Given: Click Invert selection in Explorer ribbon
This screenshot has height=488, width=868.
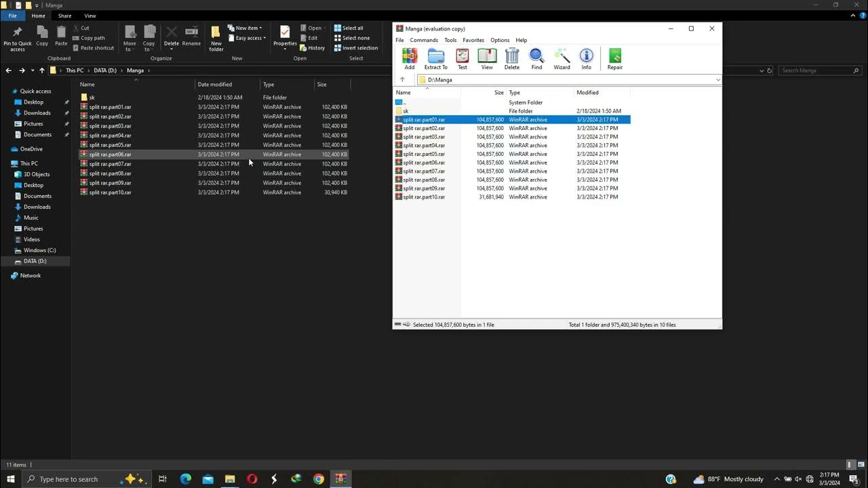Looking at the screenshot, I should pyautogui.click(x=356, y=48).
